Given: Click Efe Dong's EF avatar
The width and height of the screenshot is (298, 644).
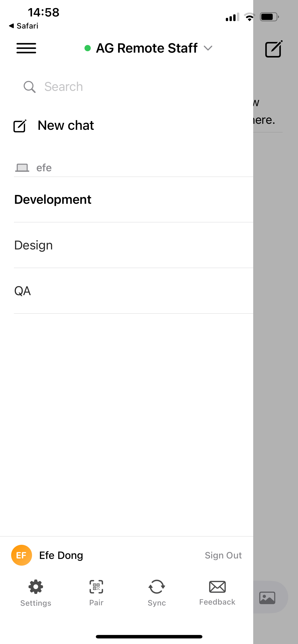Looking at the screenshot, I should tap(21, 555).
